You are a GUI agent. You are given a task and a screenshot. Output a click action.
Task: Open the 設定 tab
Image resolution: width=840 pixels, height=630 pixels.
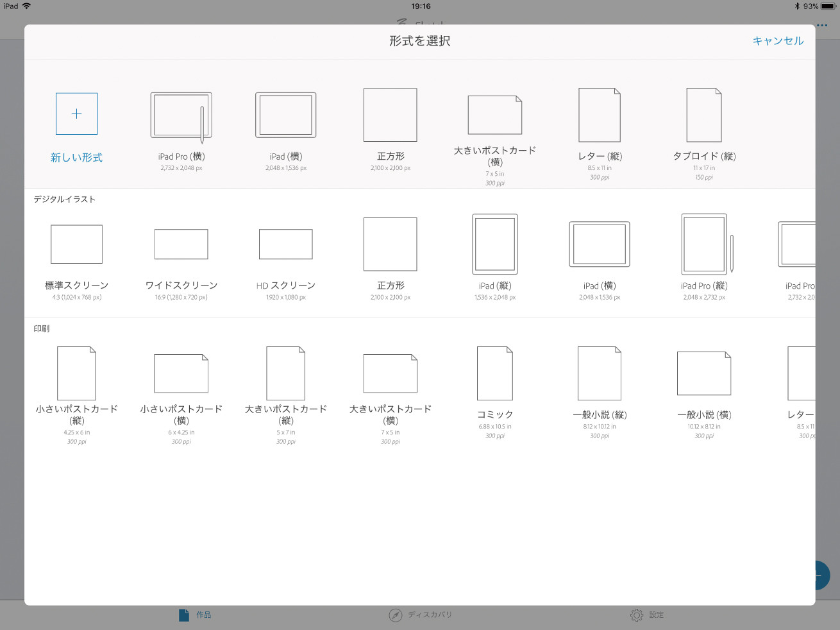pyautogui.click(x=647, y=615)
